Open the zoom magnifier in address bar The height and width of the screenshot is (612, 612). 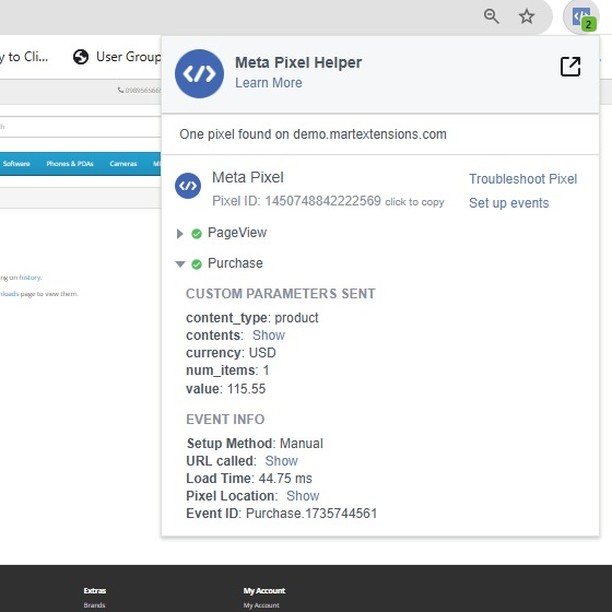[491, 16]
